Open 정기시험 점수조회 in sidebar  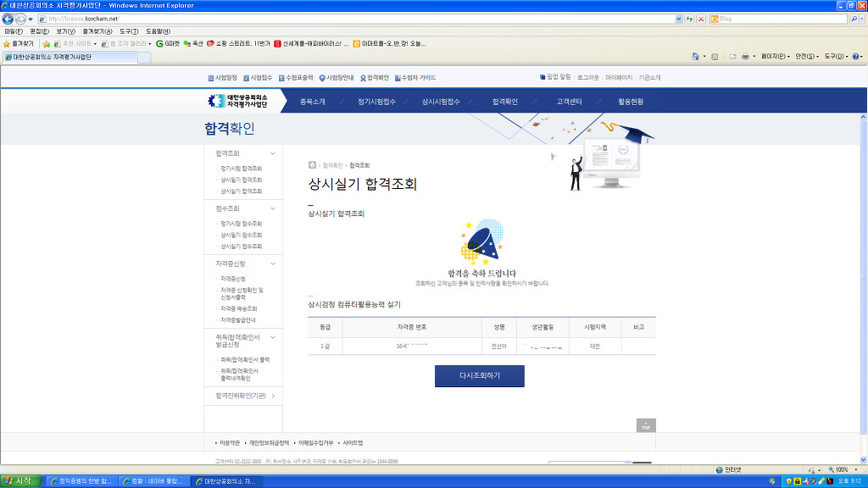coord(242,224)
